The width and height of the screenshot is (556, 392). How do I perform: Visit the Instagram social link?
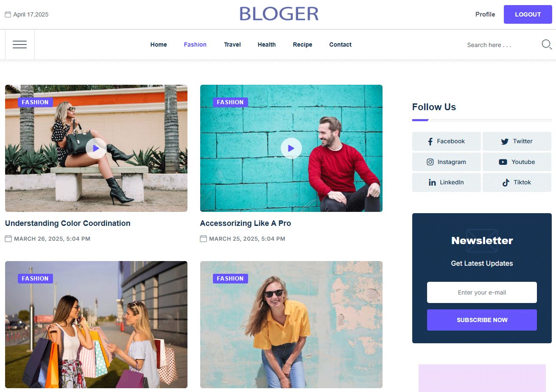coord(447,162)
